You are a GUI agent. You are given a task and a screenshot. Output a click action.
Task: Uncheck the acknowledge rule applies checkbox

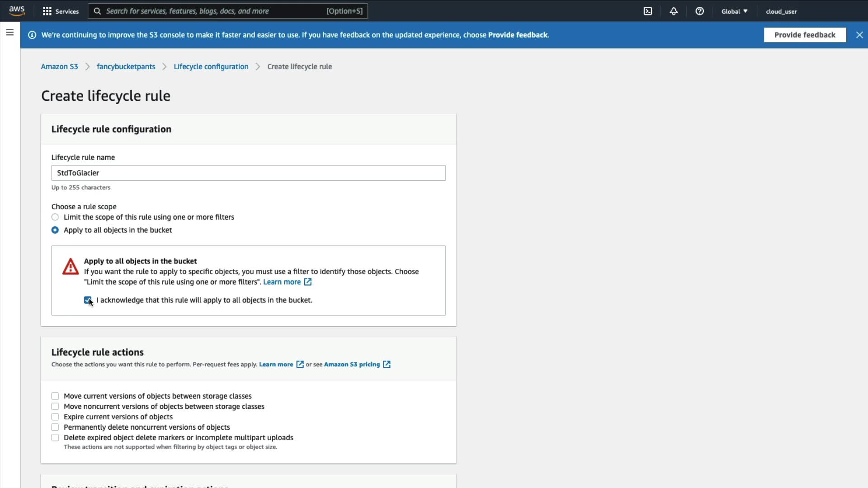pyautogui.click(x=88, y=300)
